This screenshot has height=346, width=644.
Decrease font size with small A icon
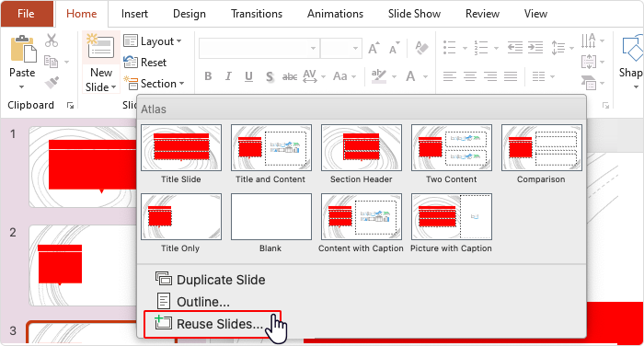[395, 48]
